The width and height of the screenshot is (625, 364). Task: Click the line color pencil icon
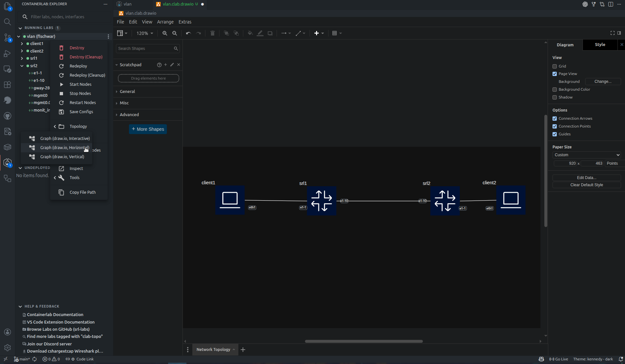(x=260, y=33)
